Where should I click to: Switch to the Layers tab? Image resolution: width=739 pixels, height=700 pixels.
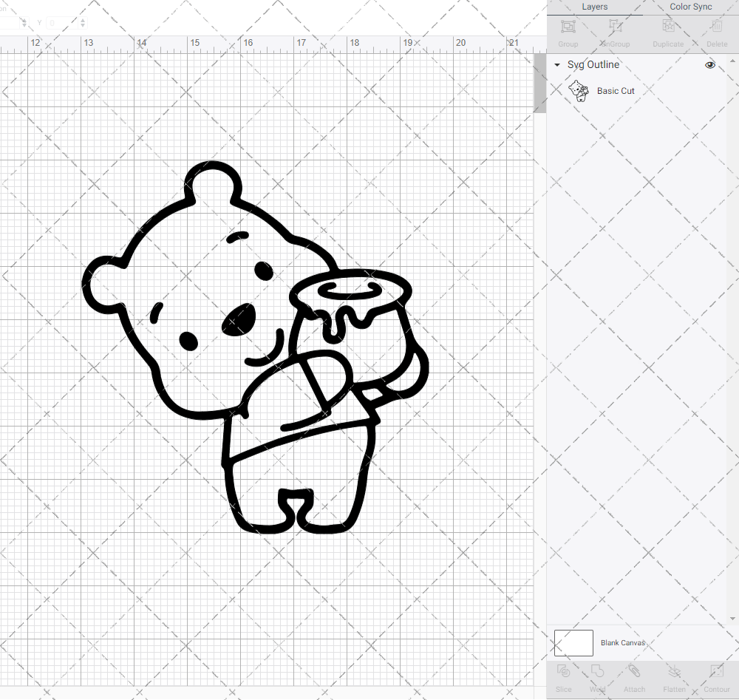coord(594,7)
